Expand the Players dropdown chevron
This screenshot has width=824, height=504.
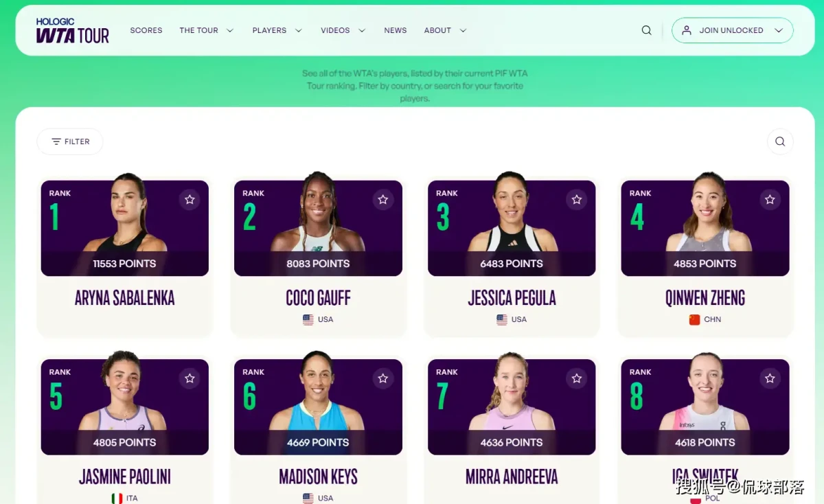[299, 30]
